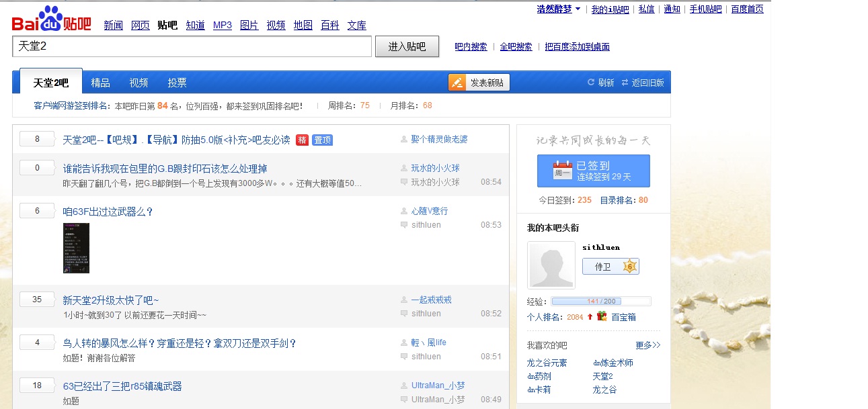Click the gift box icon beside 百宝箱
Screen dimensions: 868x409
602,316
